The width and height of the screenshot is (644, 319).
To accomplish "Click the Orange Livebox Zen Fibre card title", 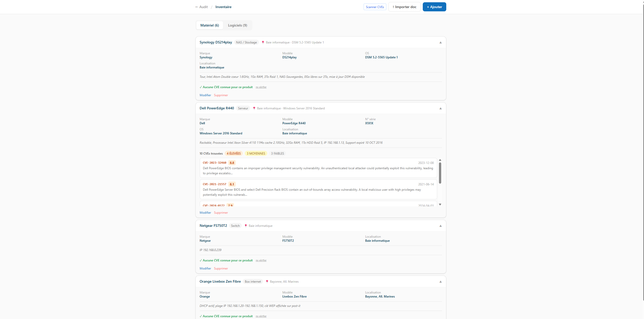I will coord(220,282).
